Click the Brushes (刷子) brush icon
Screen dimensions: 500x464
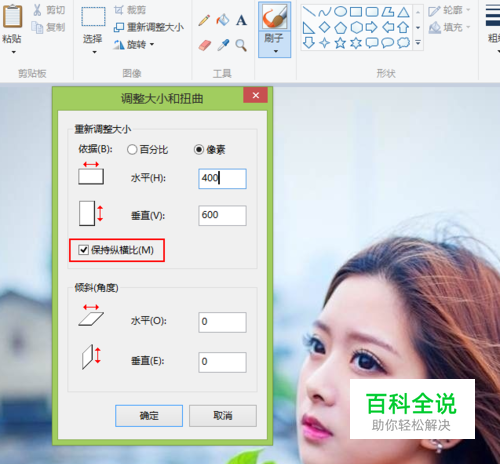pyautogui.click(x=274, y=17)
